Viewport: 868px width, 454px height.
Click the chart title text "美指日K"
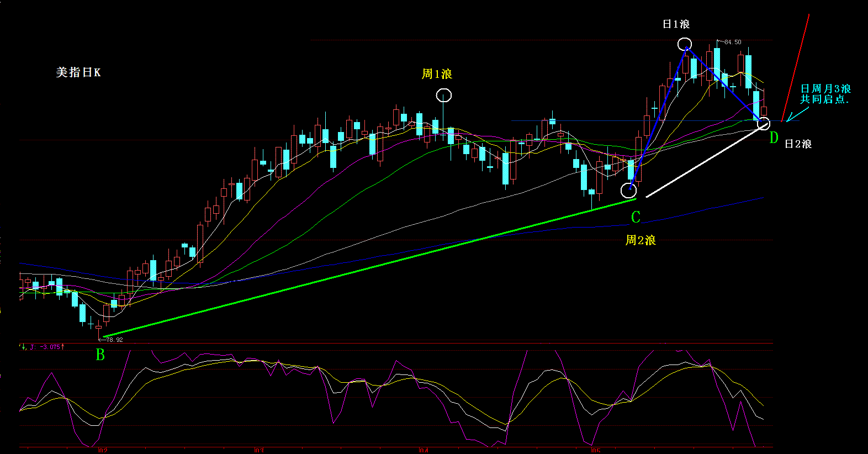pos(78,72)
